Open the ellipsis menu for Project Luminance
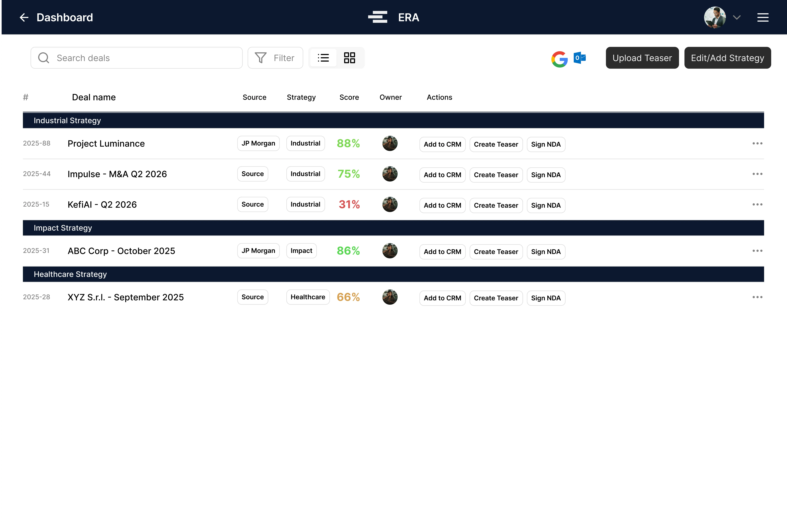Image resolution: width=787 pixels, height=532 pixels. (x=758, y=143)
